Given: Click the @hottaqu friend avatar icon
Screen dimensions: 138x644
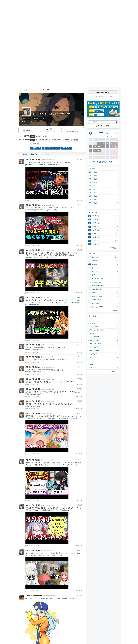Looking at the screenshot, I should coord(90,264).
